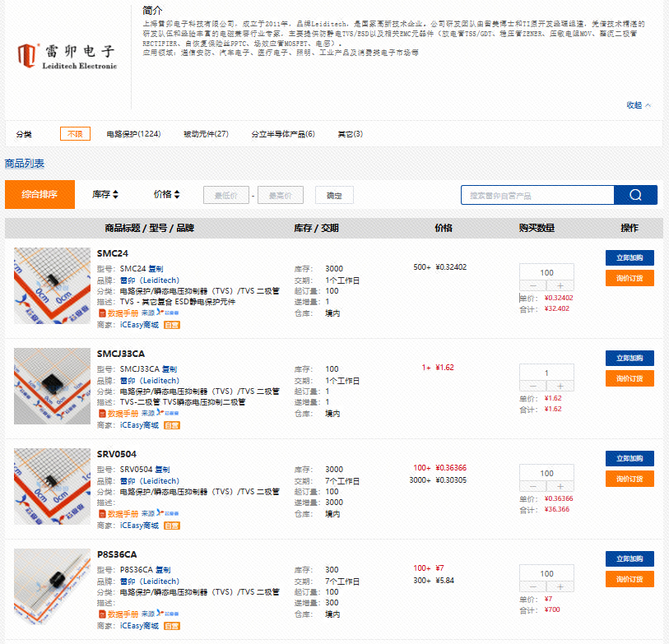Click 立即加购 for SRV0504
Viewport: 669px width, 644px height.
click(x=630, y=458)
